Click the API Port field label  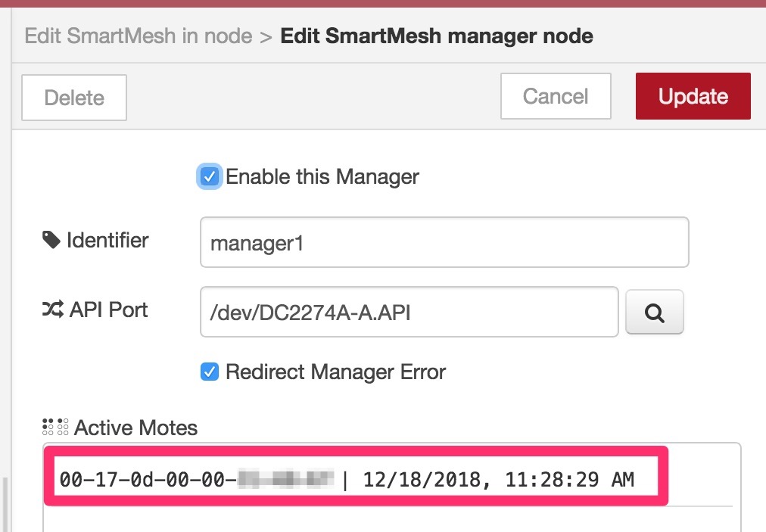[108, 310]
